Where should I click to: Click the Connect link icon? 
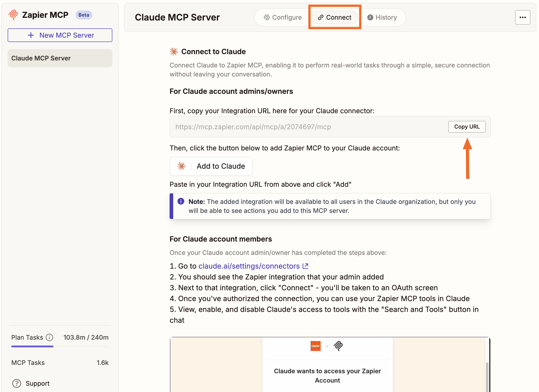(321, 17)
